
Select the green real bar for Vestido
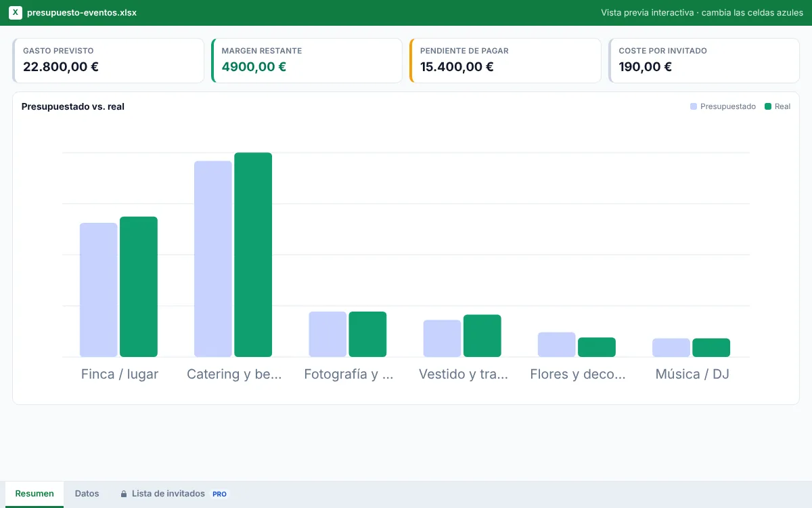482,336
